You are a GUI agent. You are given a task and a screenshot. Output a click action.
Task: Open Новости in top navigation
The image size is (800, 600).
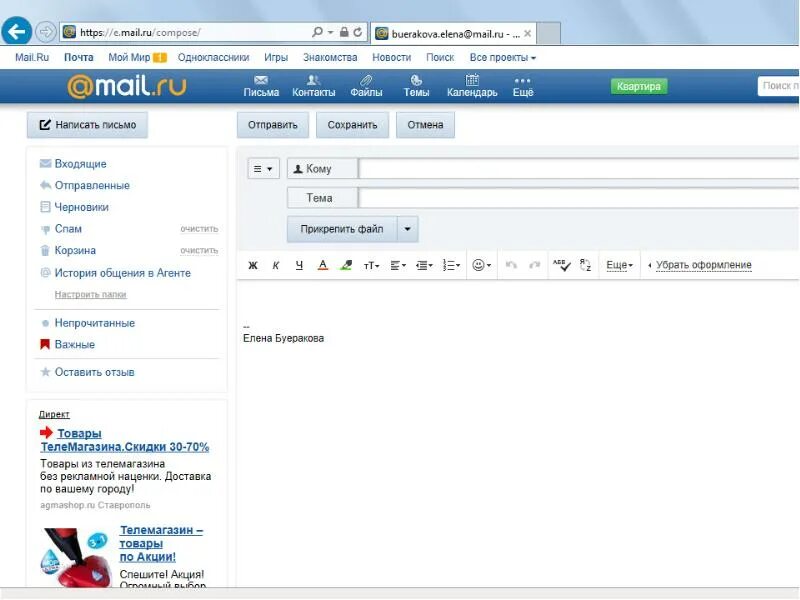pyautogui.click(x=391, y=57)
